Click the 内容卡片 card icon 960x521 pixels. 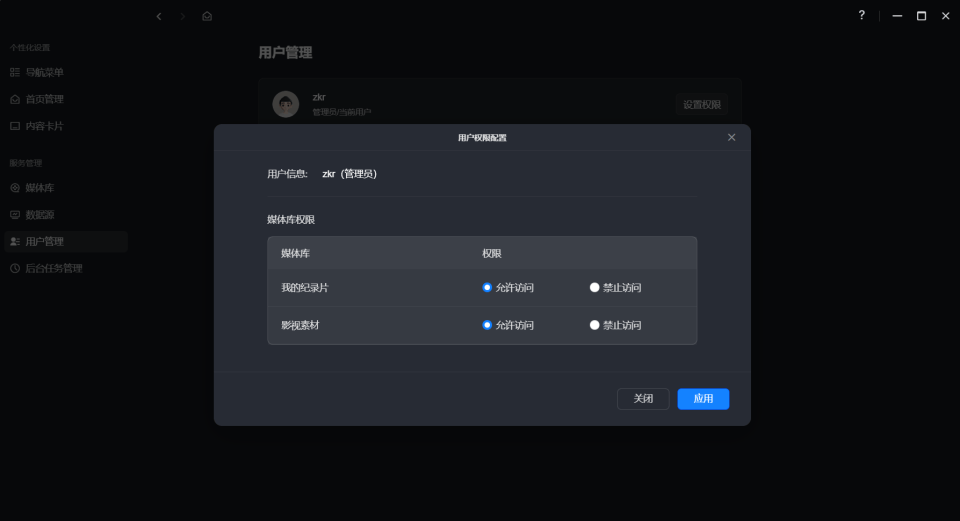pos(15,126)
